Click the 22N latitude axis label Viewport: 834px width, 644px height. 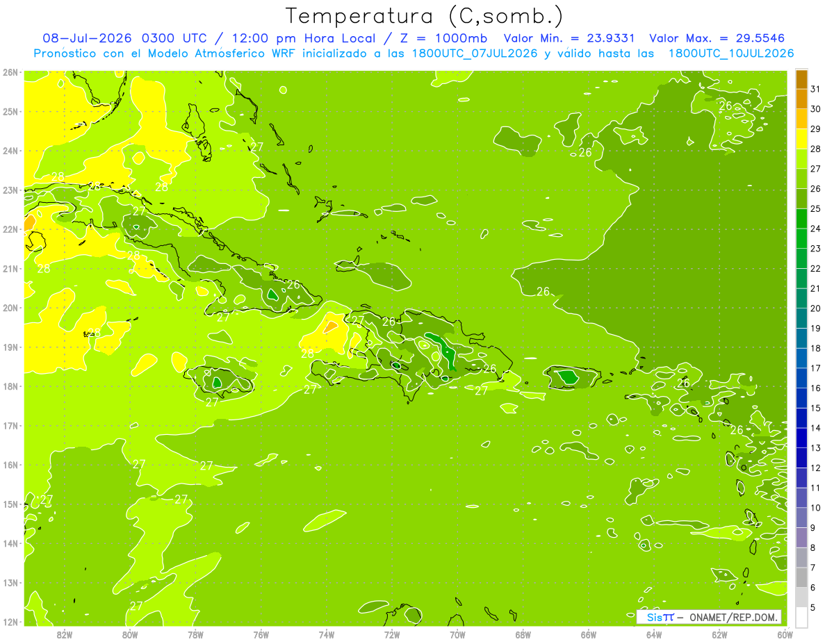pyautogui.click(x=10, y=229)
